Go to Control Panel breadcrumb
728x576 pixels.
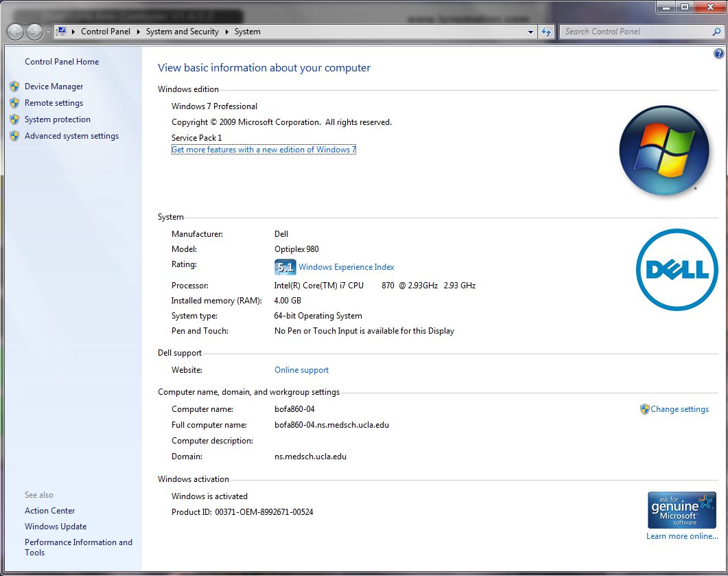(106, 32)
